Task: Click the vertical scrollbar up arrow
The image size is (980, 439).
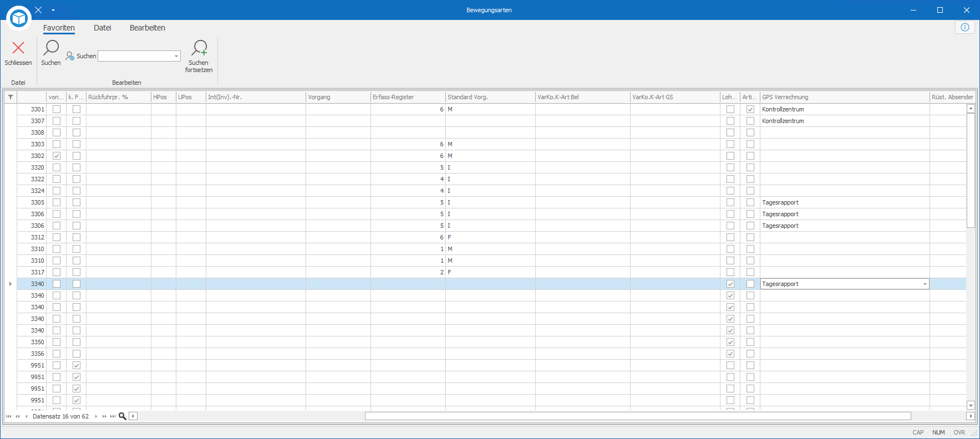Action: click(971, 109)
